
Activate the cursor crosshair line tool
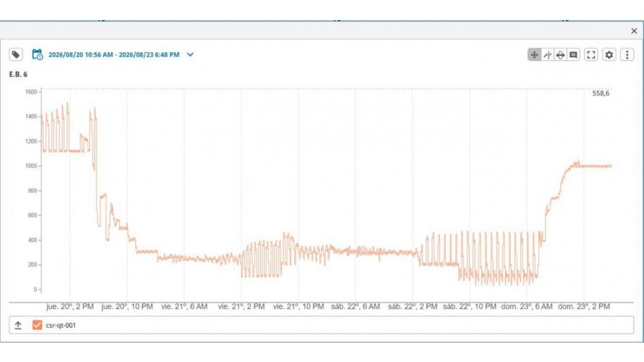point(547,54)
